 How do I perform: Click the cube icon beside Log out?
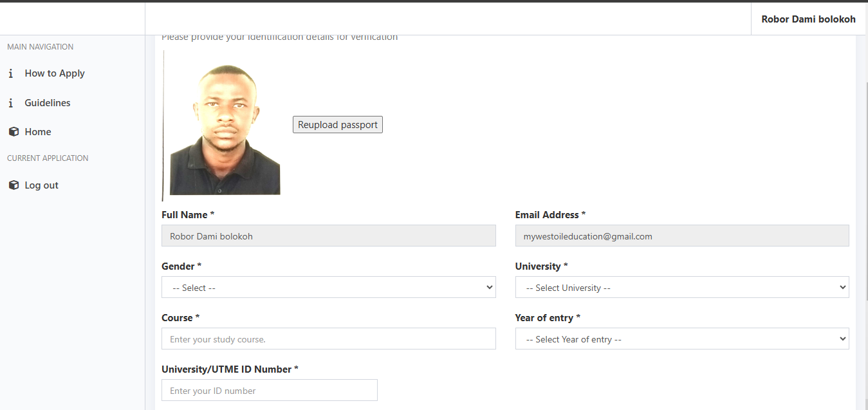[14, 185]
